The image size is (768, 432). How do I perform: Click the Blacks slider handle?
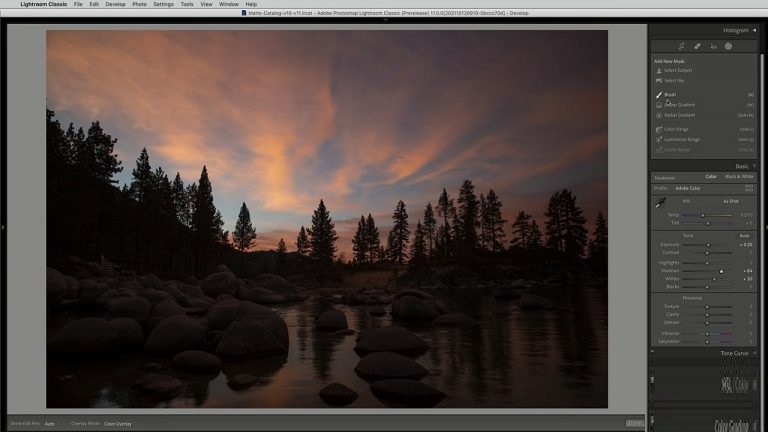click(x=707, y=287)
